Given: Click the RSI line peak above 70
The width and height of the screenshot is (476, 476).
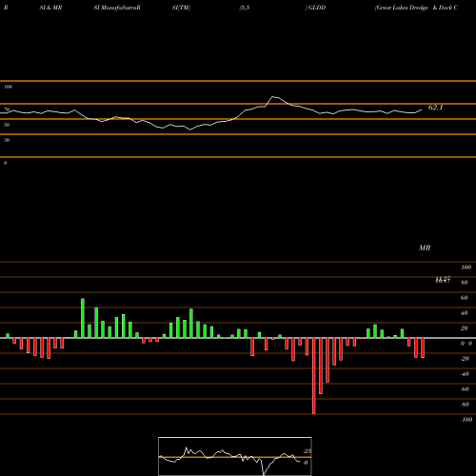Looking at the screenshot, I should 273,96.
